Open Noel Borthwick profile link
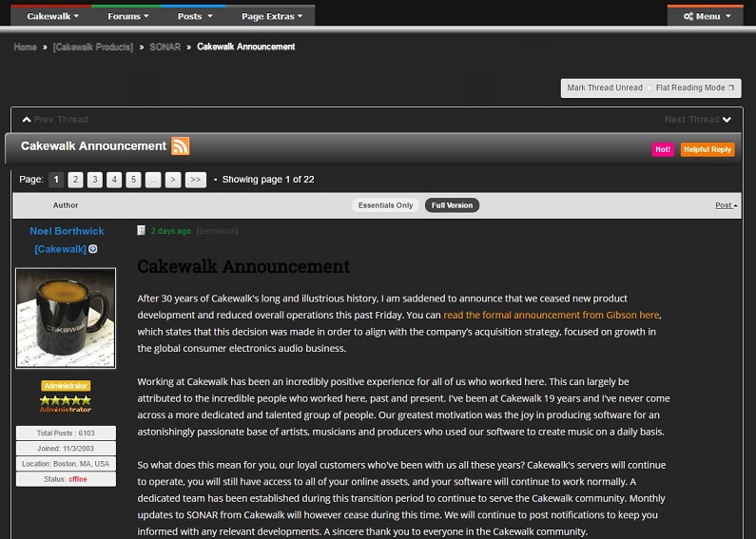Image resolution: width=756 pixels, height=539 pixels. tap(67, 231)
